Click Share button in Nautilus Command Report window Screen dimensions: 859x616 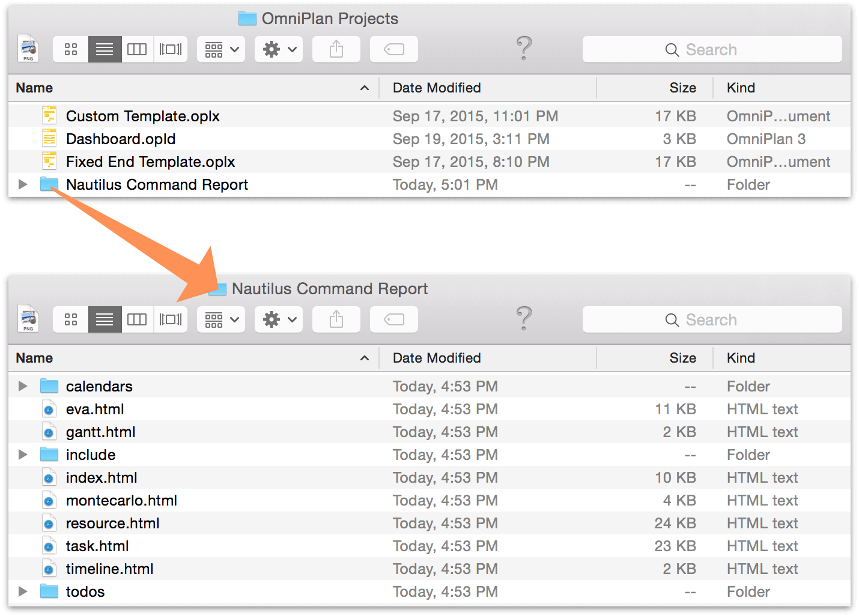pyautogui.click(x=336, y=319)
